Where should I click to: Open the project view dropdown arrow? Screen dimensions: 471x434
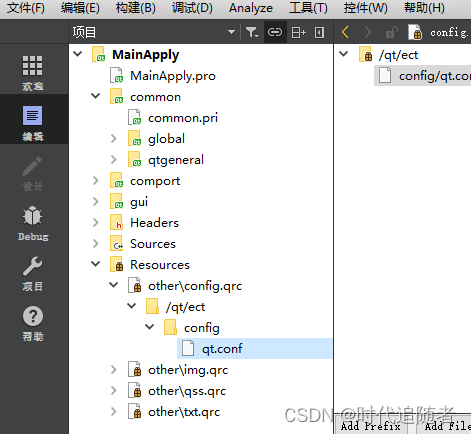[x=231, y=32]
